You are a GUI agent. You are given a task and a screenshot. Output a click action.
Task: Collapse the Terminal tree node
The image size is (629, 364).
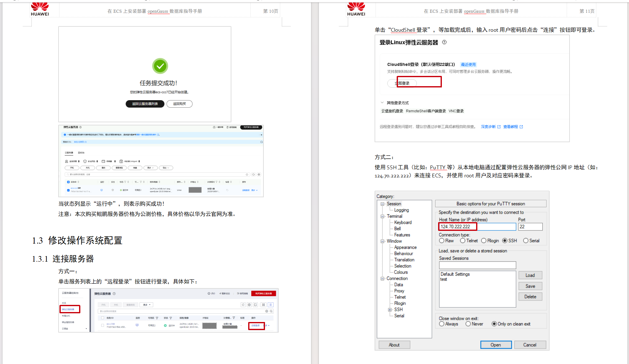pos(382,216)
